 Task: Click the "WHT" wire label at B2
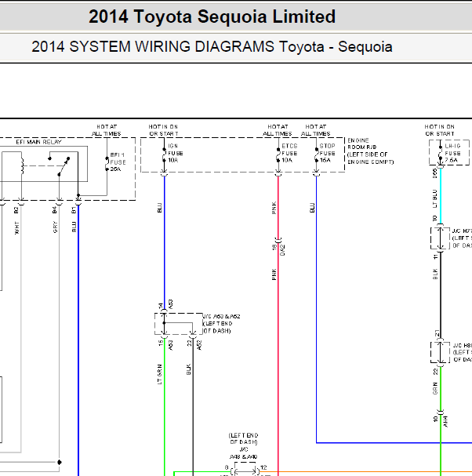click(x=16, y=228)
